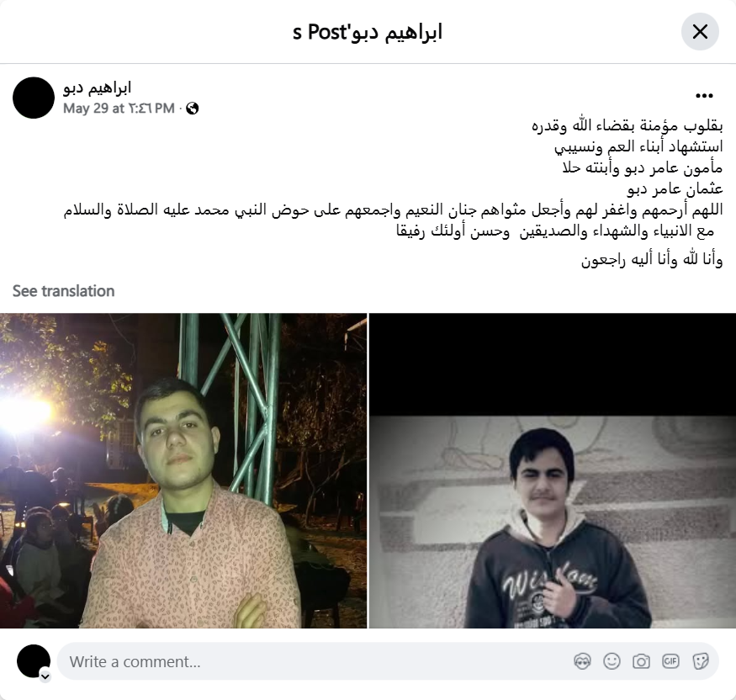Click the dialog title ابراهيم دبو's Post
Viewport: 736px width, 700px height.
(368, 32)
